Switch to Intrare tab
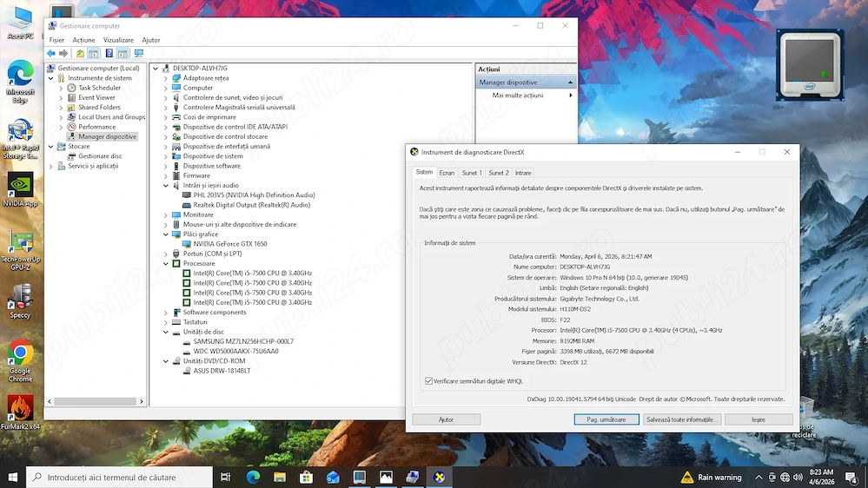This screenshot has width=868, height=488. [523, 173]
